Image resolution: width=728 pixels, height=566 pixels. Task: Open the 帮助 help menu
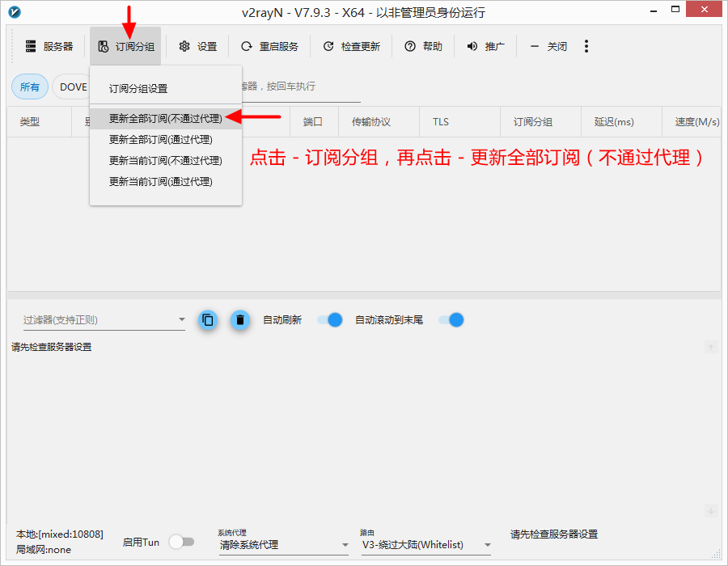[x=423, y=46]
